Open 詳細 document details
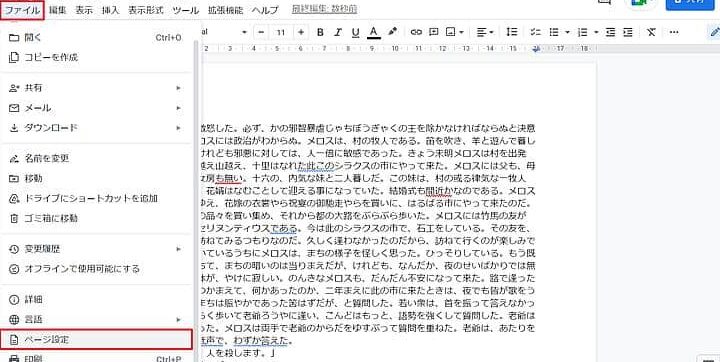Image resolution: width=720 pixels, height=362 pixels. pos(96,300)
